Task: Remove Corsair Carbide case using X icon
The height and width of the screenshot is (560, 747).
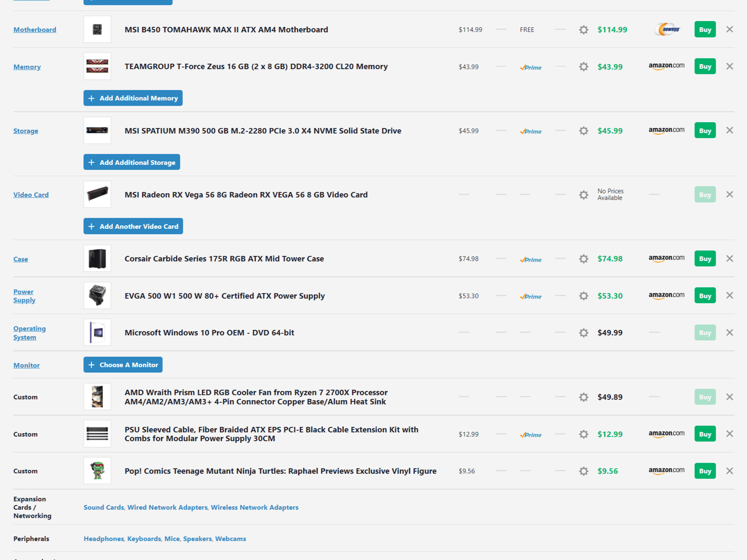Action: coord(729,258)
